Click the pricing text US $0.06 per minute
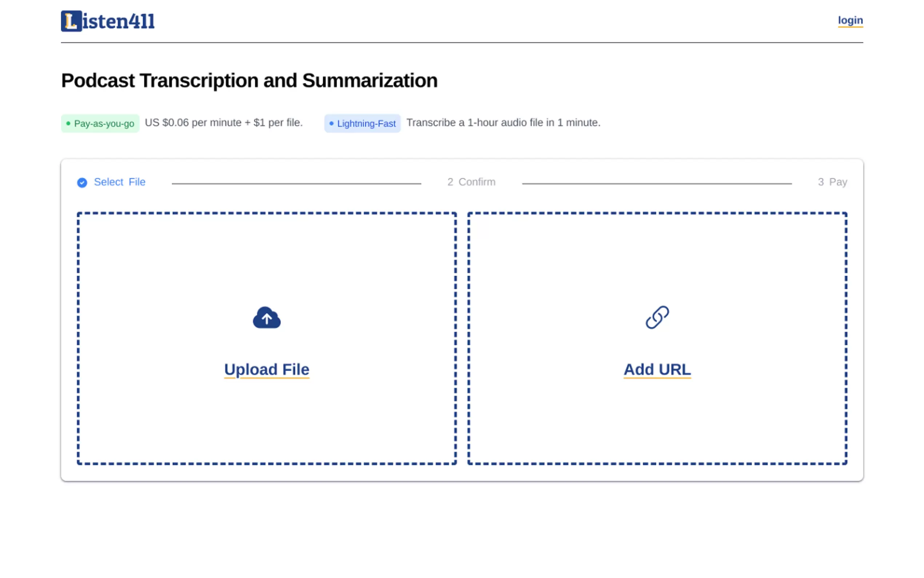The image size is (924, 578). click(x=223, y=123)
